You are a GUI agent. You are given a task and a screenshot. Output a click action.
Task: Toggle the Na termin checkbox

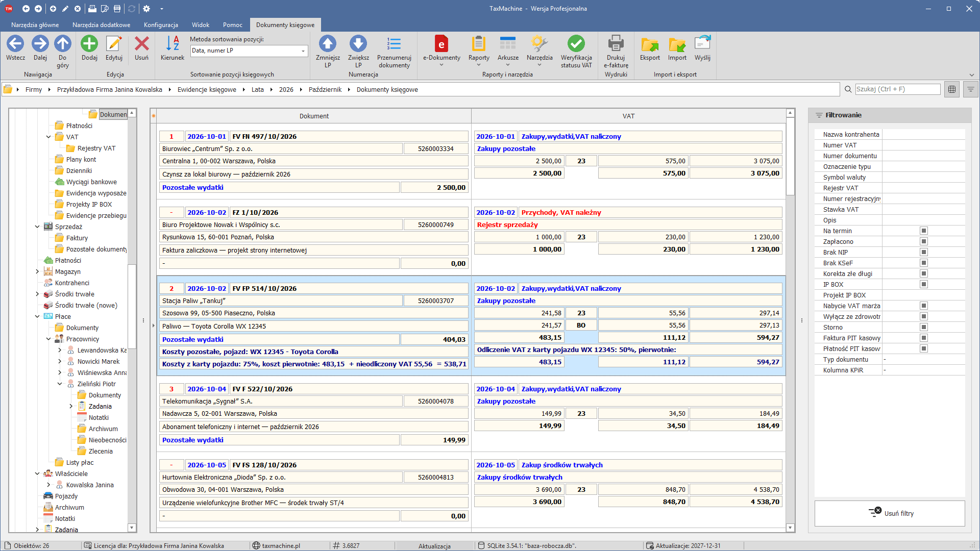point(924,231)
